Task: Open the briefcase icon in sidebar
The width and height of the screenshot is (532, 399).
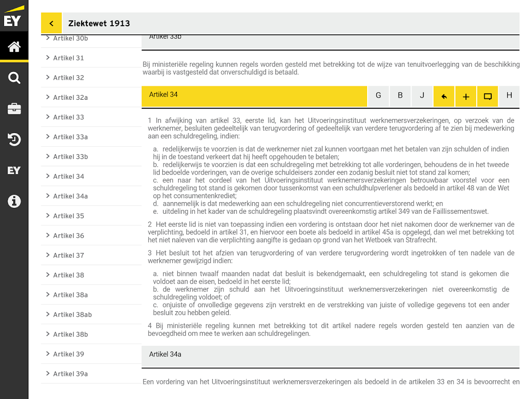Action: pyautogui.click(x=14, y=109)
